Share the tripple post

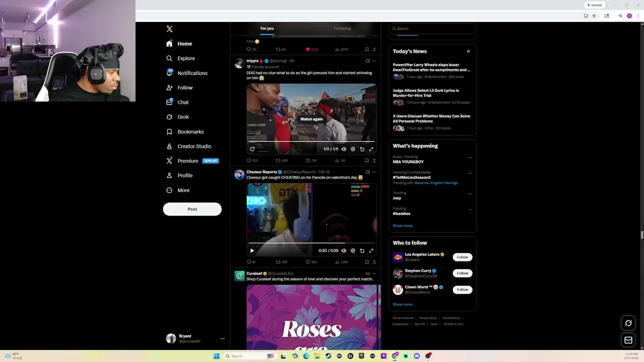pos(374,160)
